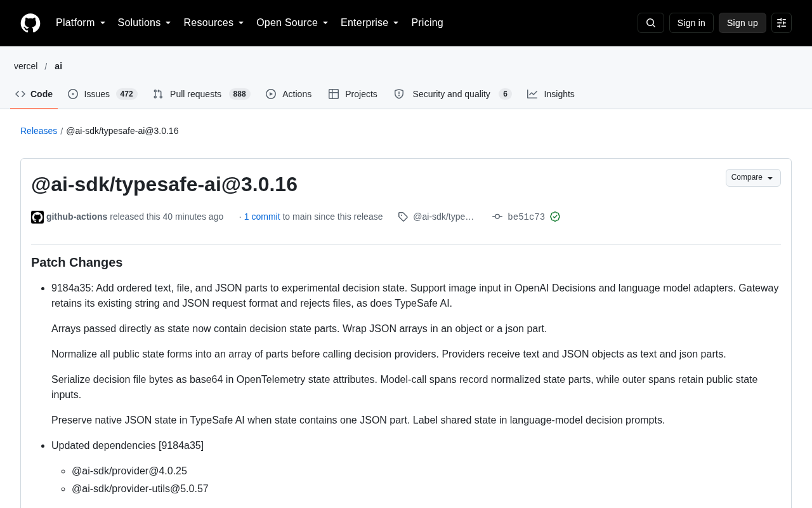Click the github-actions avatar icon

[x=37, y=217]
